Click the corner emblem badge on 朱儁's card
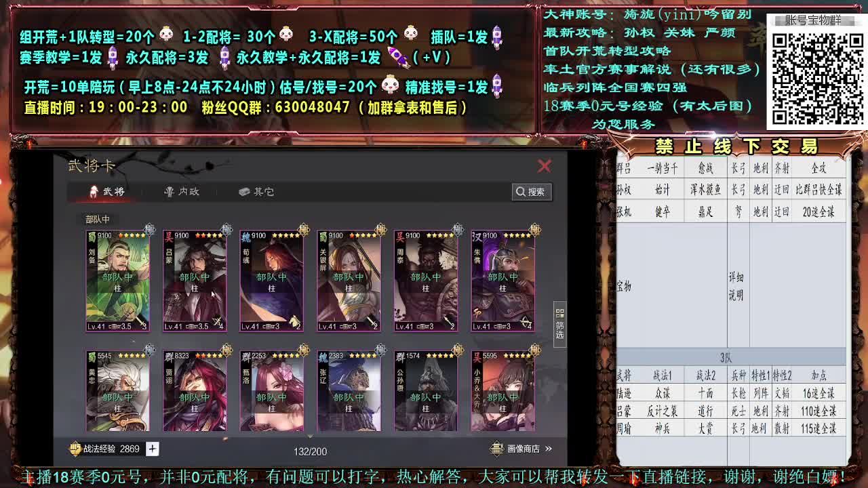Screen dimensions: 868x488 pos(535,230)
